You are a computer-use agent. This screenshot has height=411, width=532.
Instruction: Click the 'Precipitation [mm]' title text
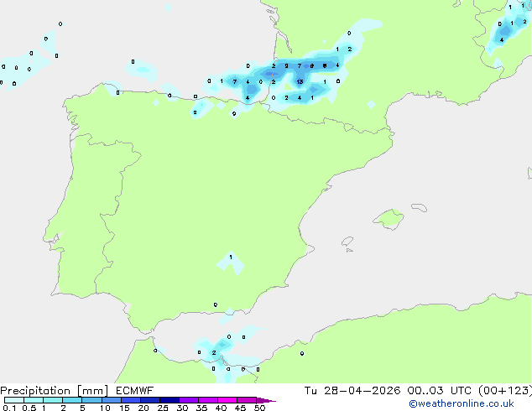click(55, 391)
